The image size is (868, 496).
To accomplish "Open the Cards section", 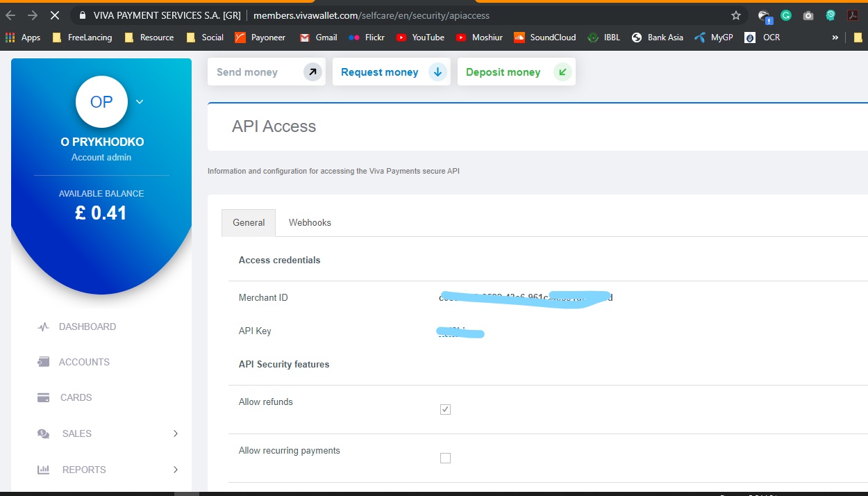I will pos(75,397).
